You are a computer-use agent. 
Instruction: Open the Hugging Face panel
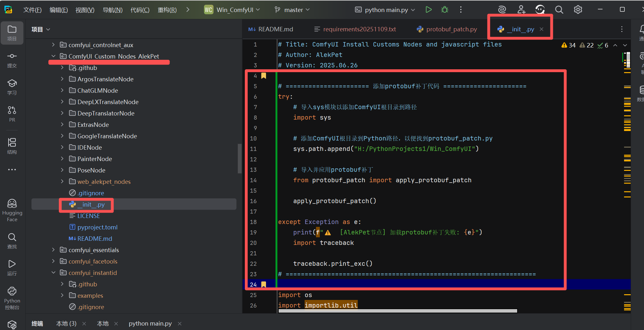coord(12,210)
